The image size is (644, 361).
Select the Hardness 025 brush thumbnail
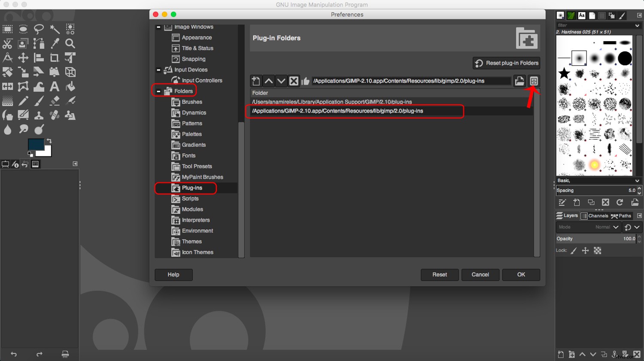(580, 57)
